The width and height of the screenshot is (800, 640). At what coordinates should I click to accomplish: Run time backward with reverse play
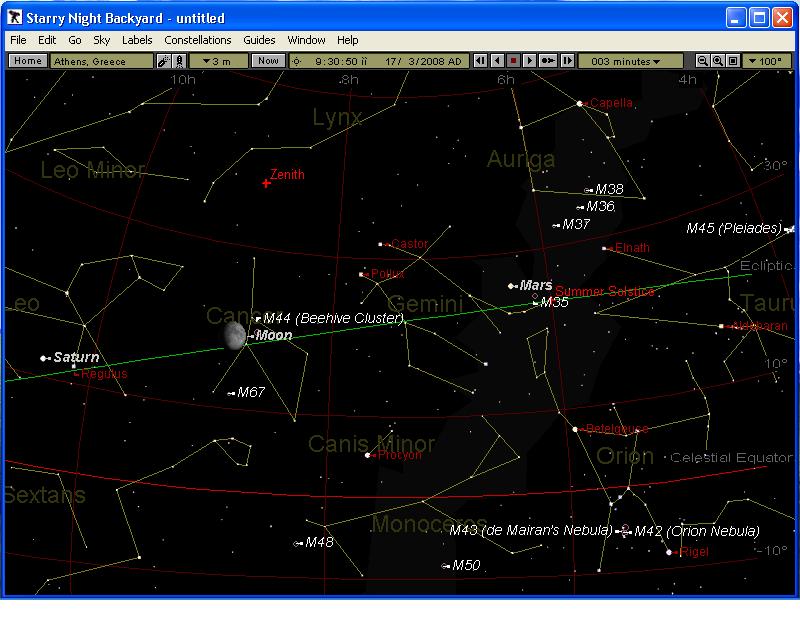[x=497, y=61]
